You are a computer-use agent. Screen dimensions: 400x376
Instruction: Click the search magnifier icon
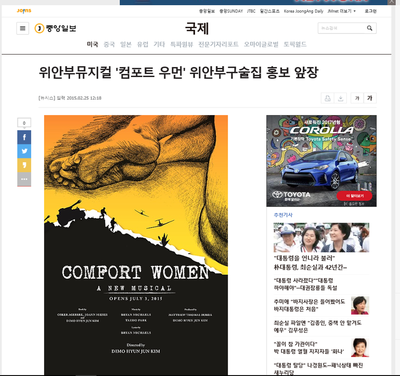(370, 28)
